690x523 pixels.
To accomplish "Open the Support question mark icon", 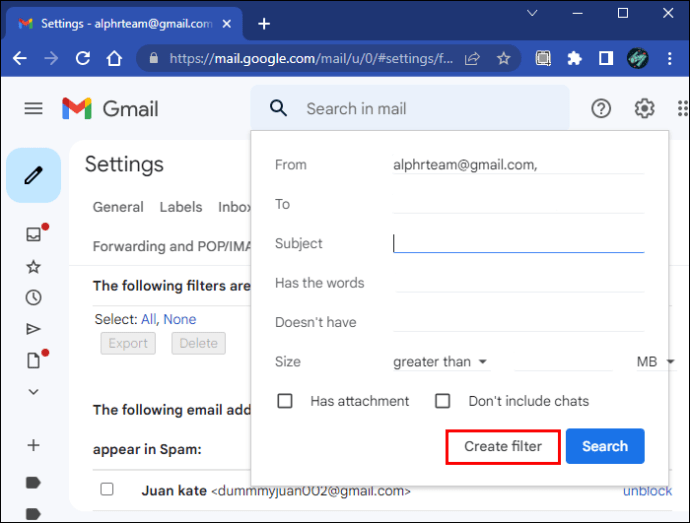I will pyautogui.click(x=601, y=108).
